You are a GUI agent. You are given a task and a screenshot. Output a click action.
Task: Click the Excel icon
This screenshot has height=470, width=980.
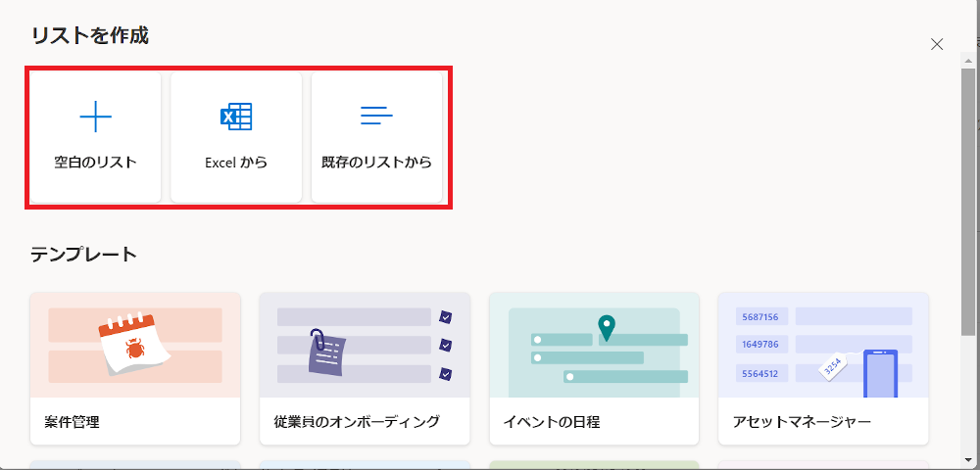[x=236, y=117]
